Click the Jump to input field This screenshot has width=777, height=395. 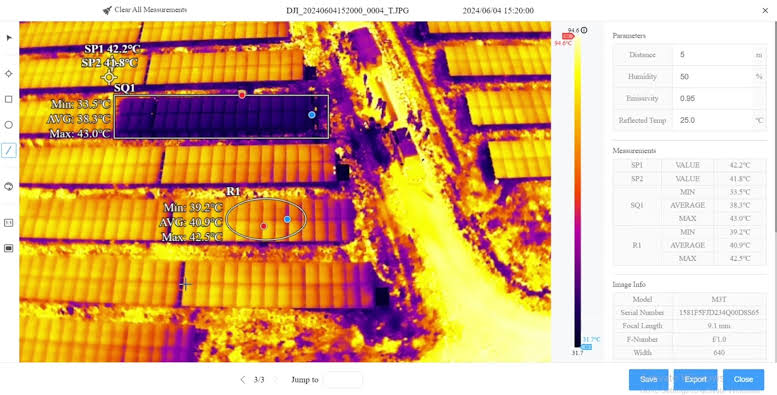click(x=343, y=380)
